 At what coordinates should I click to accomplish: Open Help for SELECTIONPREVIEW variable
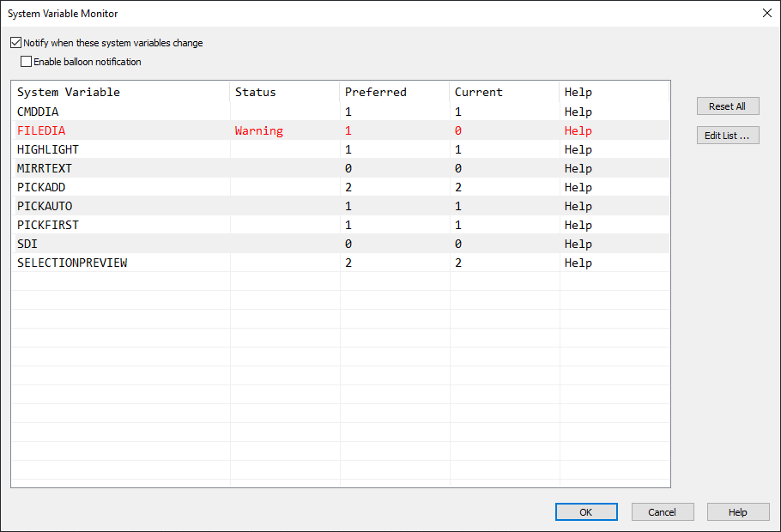(x=578, y=263)
